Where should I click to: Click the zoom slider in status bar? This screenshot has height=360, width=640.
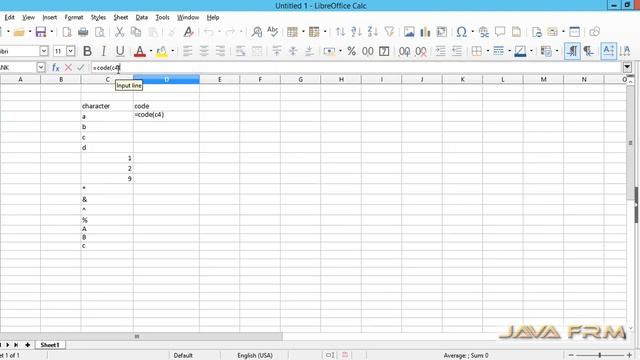point(600,356)
